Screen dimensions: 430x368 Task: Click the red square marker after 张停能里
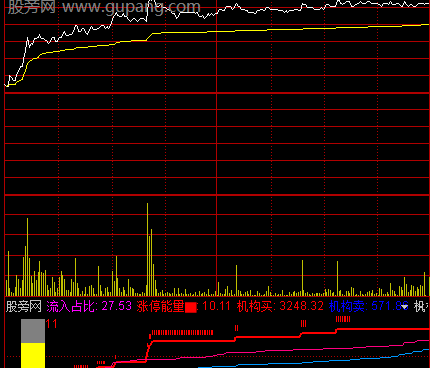tap(191, 307)
